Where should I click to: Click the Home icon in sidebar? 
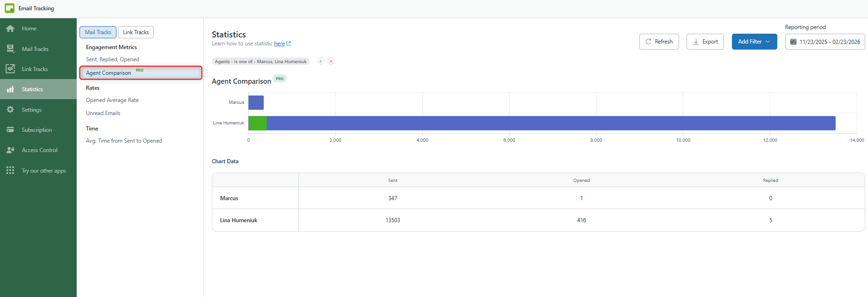(10, 29)
